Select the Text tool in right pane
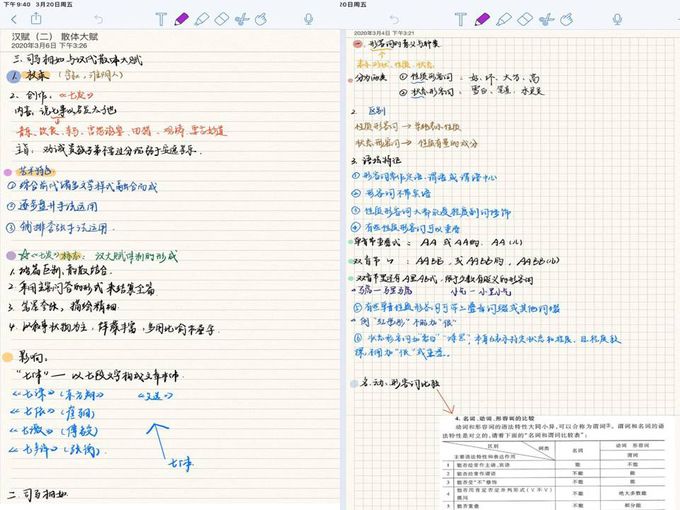 [460, 19]
